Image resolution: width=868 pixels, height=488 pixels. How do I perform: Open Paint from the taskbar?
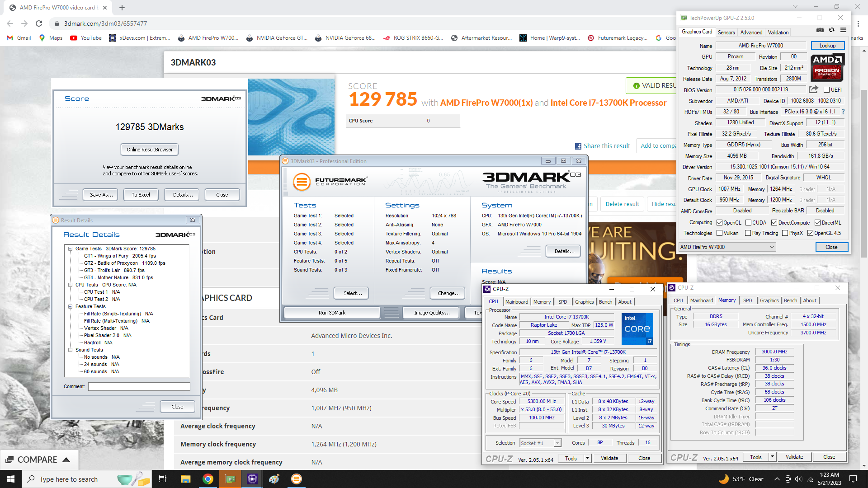(x=274, y=479)
